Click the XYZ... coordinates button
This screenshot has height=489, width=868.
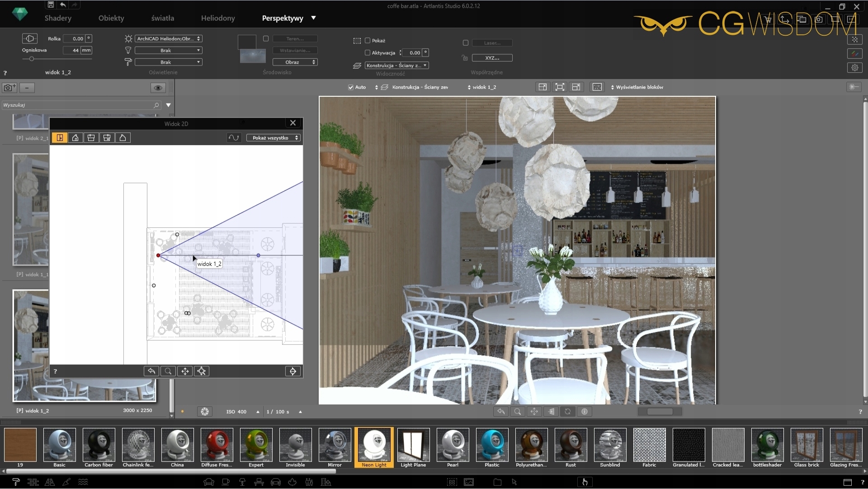(492, 58)
